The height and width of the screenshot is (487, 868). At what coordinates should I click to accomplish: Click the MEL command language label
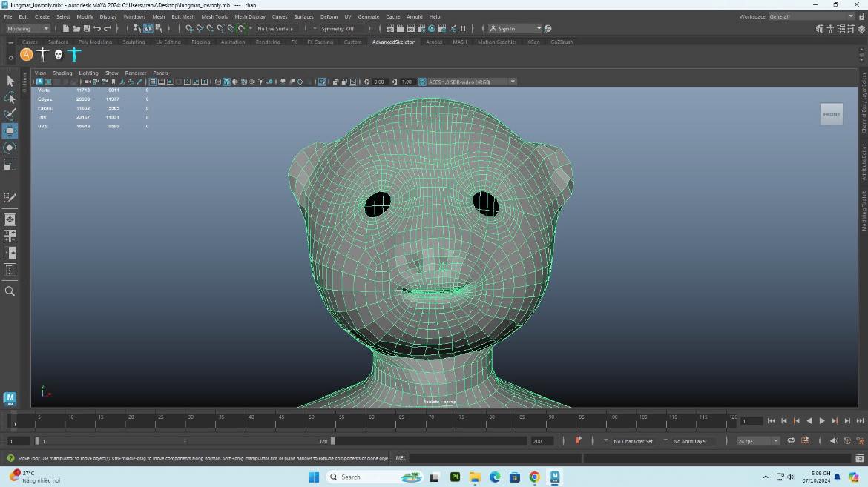click(400, 457)
